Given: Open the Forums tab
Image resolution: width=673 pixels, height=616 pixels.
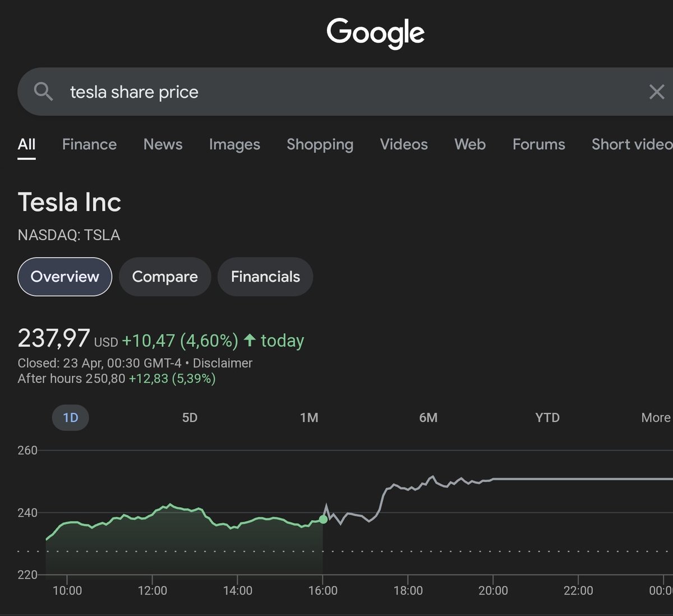Looking at the screenshot, I should tap(538, 144).
